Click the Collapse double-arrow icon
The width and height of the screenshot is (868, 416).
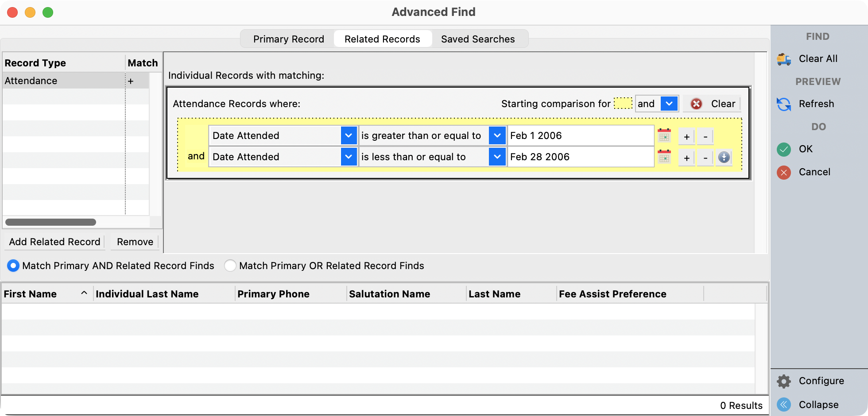pyautogui.click(x=784, y=404)
